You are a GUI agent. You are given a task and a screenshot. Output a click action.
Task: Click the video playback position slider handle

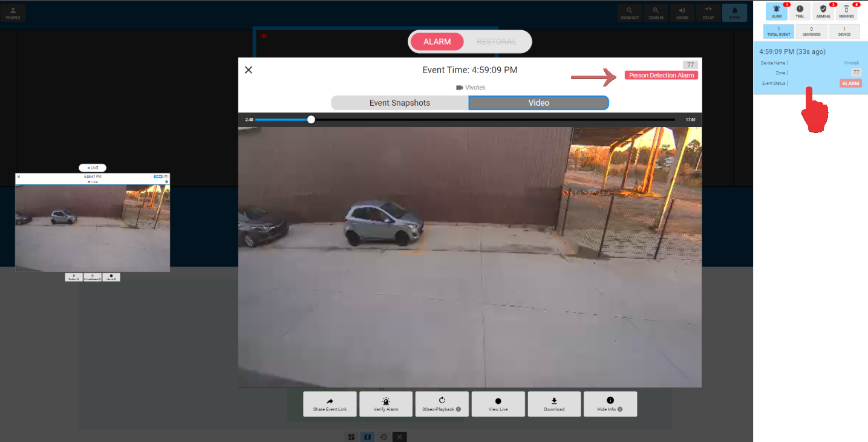(311, 120)
